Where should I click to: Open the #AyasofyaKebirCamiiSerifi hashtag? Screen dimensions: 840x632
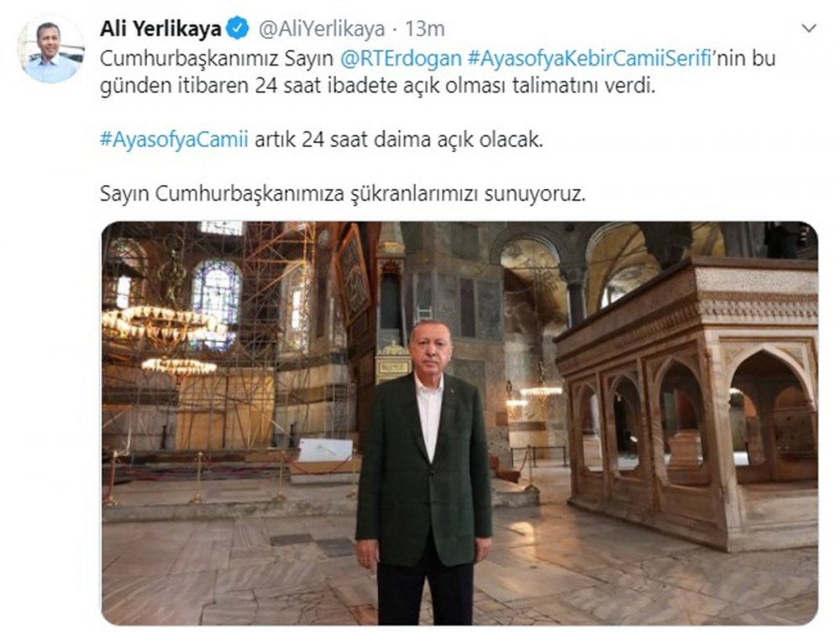coord(589,58)
